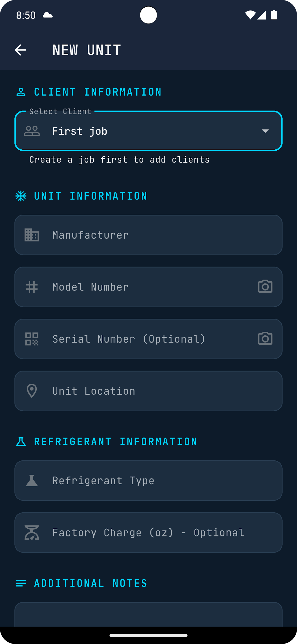Viewport: 297px width, 644px height.
Task: Expand client list via the dropdown chevron
Action: tap(265, 131)
